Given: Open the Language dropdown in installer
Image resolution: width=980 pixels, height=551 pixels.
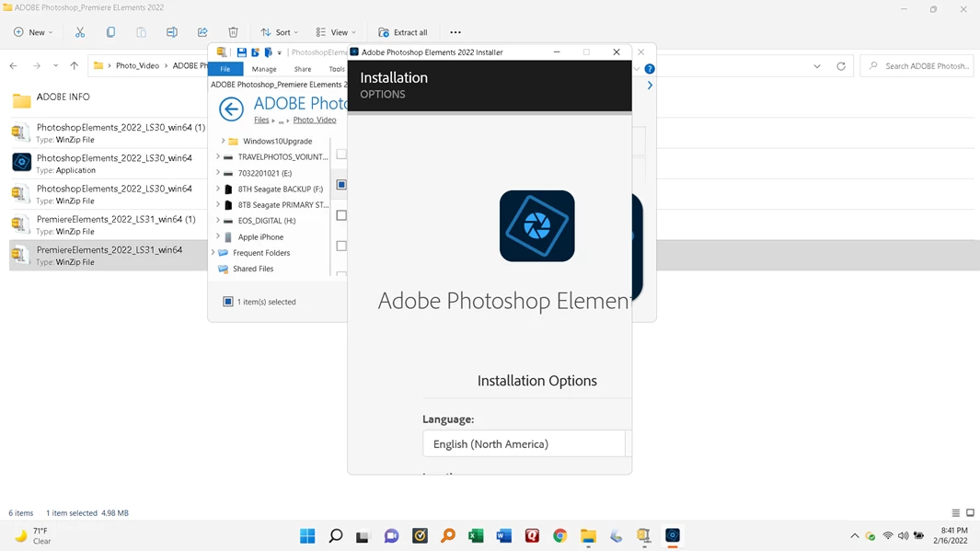Looking at the screenshot, I should [x=527, y=444].
